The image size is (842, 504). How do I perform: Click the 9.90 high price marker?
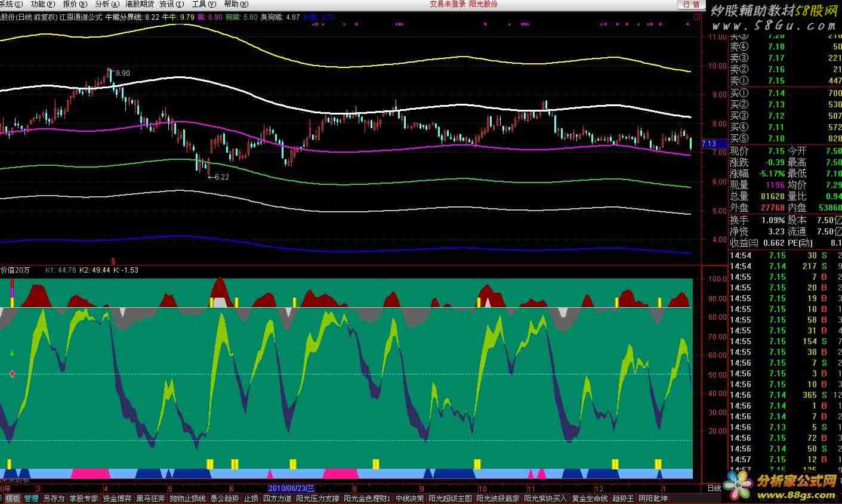pos(122,73)
